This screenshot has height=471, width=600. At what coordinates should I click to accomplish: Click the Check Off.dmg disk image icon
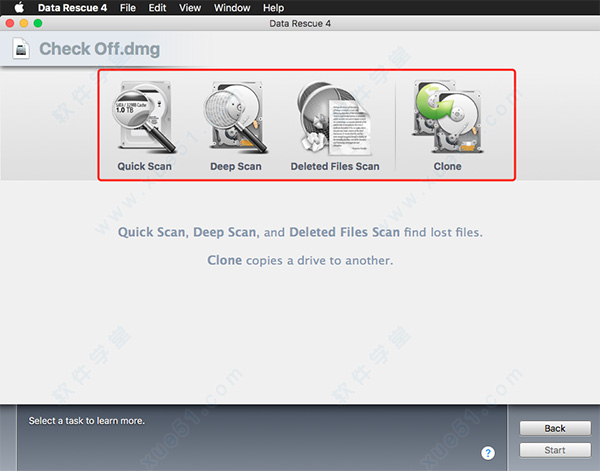21,49
